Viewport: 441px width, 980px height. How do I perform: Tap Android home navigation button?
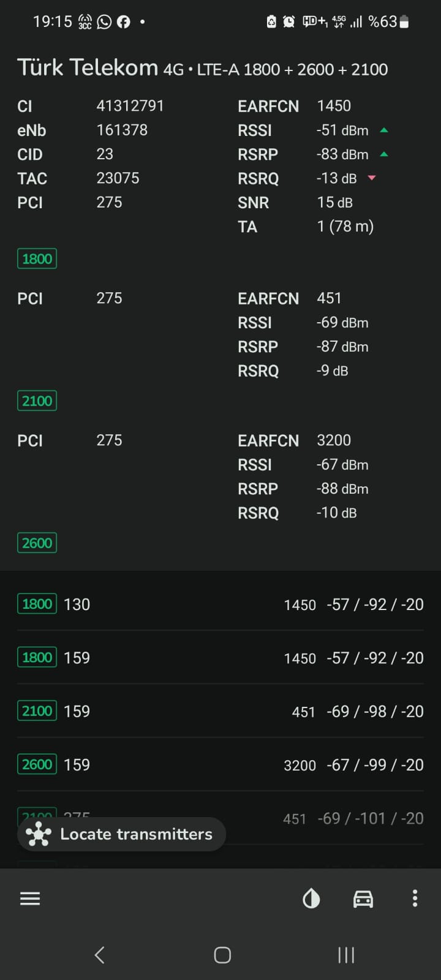point(222,955)
